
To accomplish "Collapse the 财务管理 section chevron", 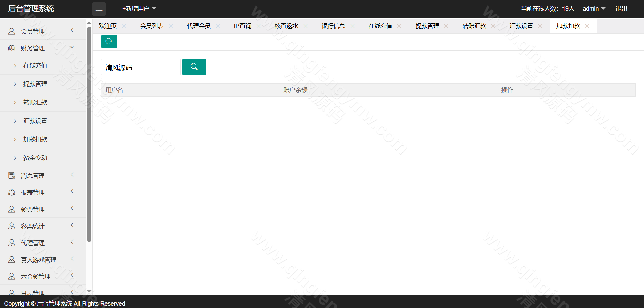I will pyautogui.click(x=72, y=47).
